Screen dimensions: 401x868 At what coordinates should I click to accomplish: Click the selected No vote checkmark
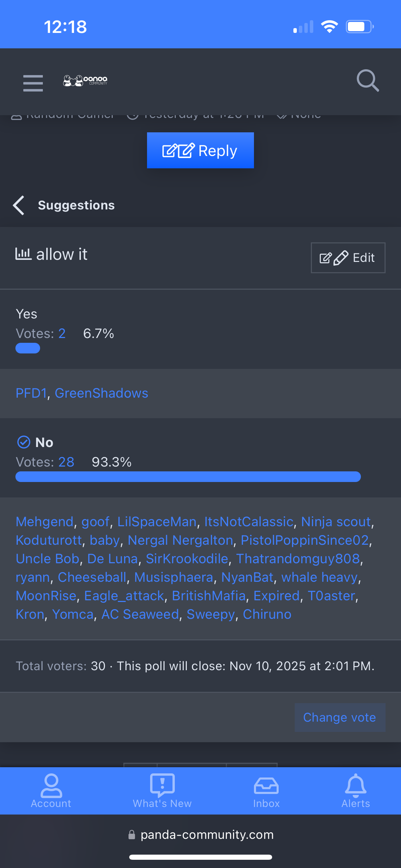24,442
